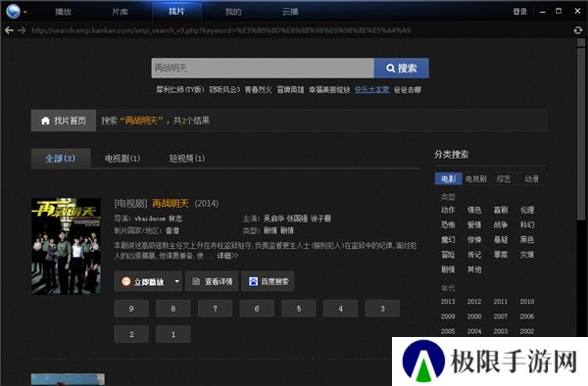588x386 pixels.
Task: Refresh the page with the reload icon
Action: click(x=578, y=30)
